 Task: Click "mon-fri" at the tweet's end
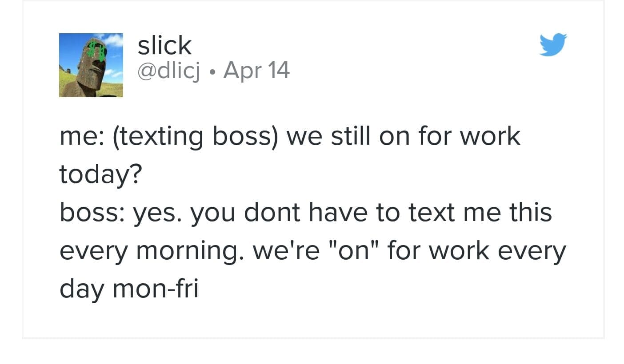[156, 289]
